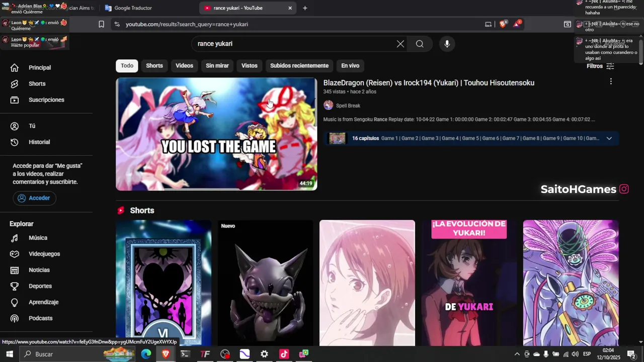Open the BlazeDragon vs Irock194 video title
The image size is (644, 362).
tap(429, 82)
